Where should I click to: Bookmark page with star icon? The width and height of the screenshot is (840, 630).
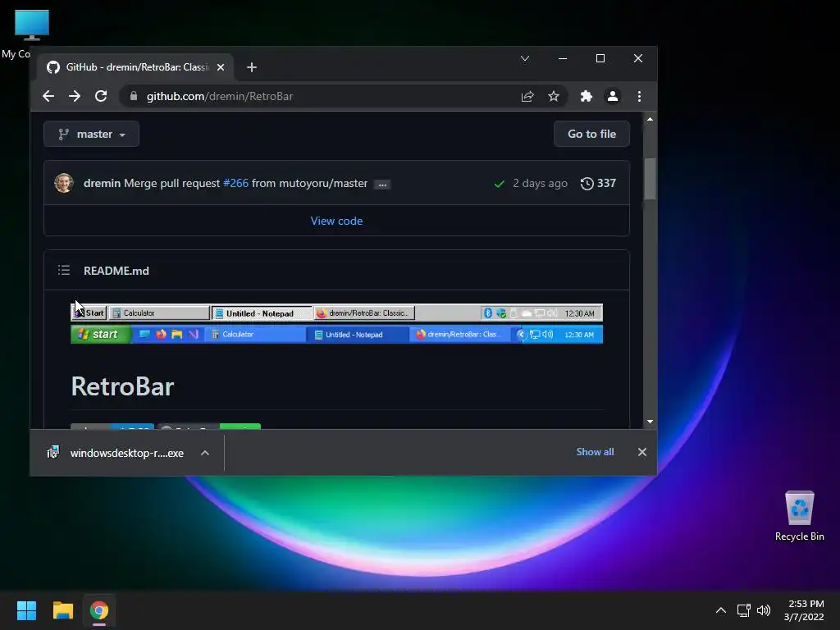[554, 97]
